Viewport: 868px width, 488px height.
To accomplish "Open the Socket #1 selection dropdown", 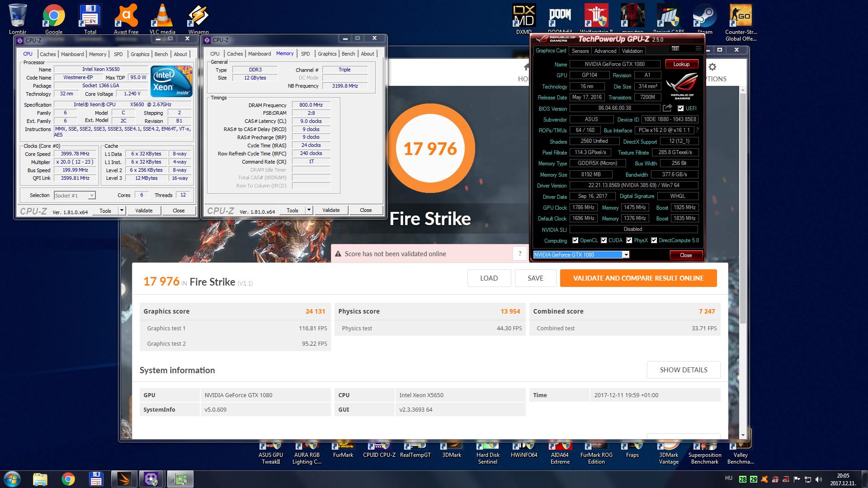I will (92, 196).
